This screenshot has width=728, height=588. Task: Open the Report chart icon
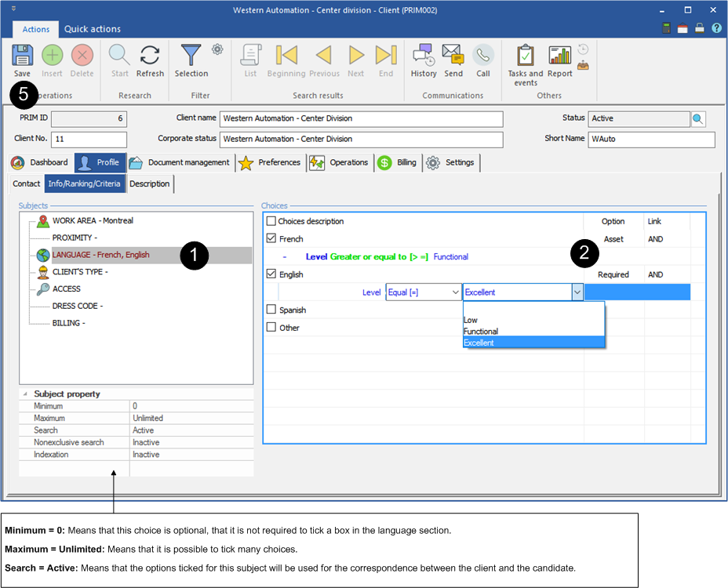pyautogui.click(x=559, y=55)
